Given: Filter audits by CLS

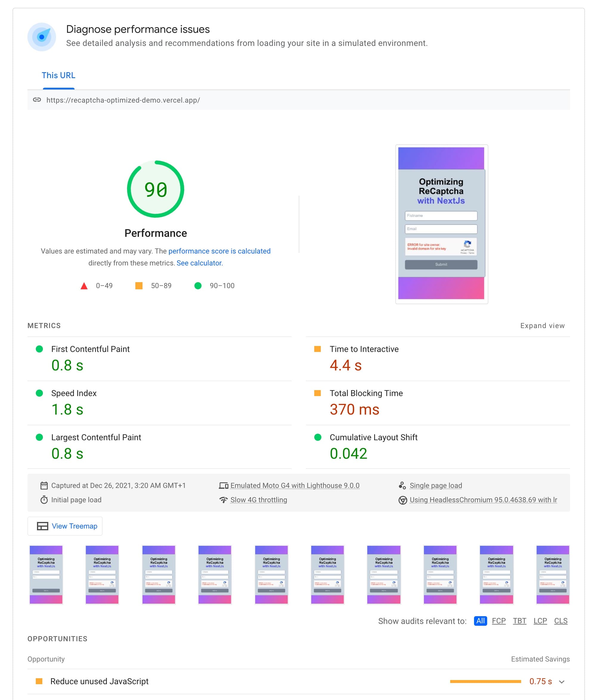Looking at the screenshot, I should 561,621.
